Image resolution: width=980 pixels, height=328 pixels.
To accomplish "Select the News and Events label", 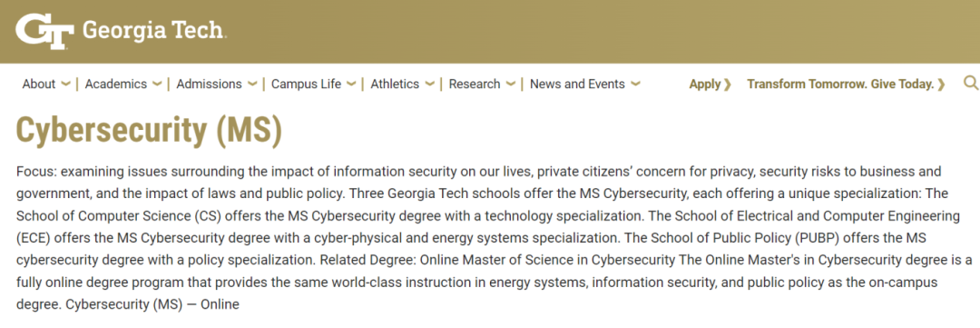I will (x=577, y=84).
